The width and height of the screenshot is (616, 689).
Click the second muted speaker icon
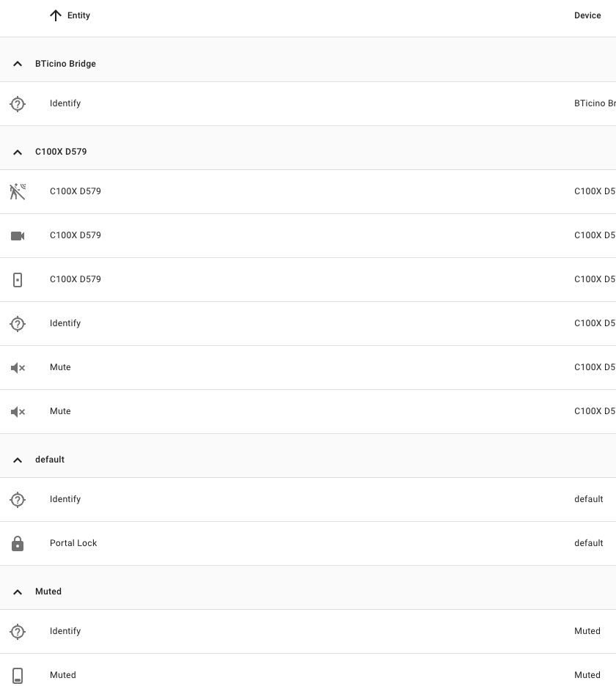[x=18, y=411]
